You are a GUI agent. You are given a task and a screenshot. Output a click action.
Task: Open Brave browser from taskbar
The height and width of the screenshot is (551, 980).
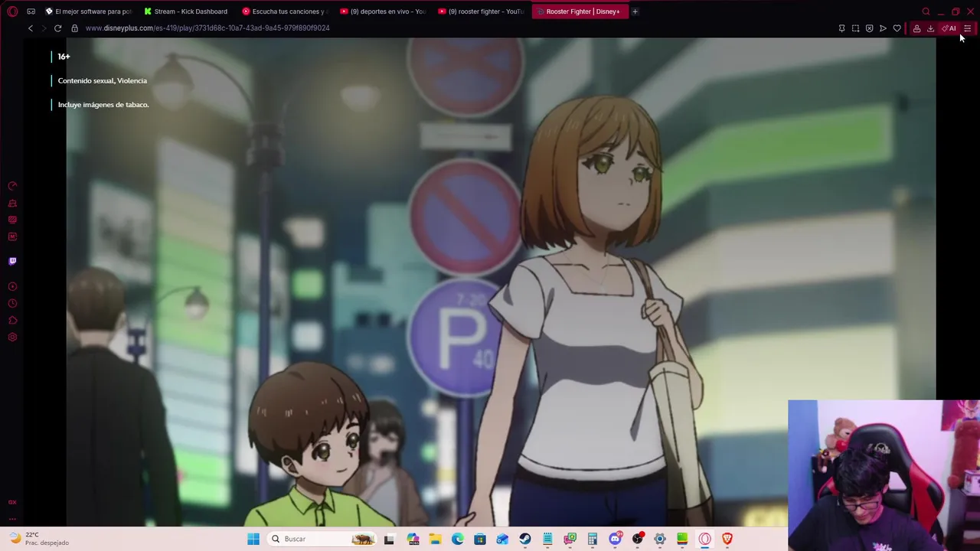[x=727, y=539]
